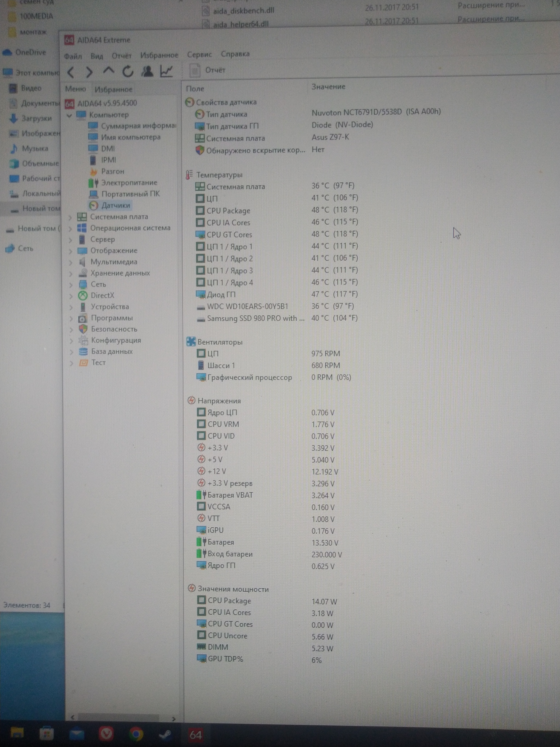
Task: Click the Back navigation arrow in the toolbar
Action: (71, 72)
